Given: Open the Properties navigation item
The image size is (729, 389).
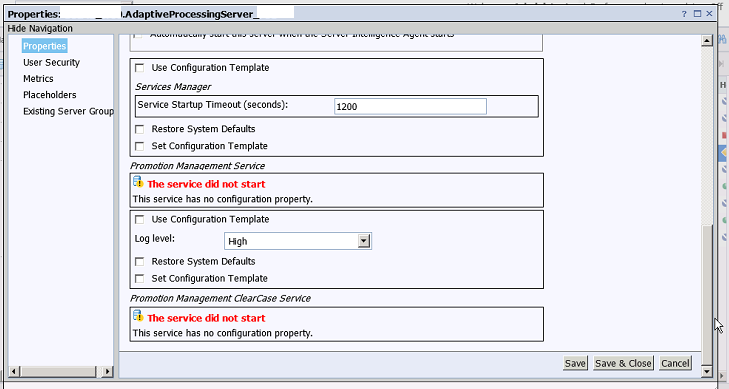Looking at the screenshot, I should click(x=45, y=46).
